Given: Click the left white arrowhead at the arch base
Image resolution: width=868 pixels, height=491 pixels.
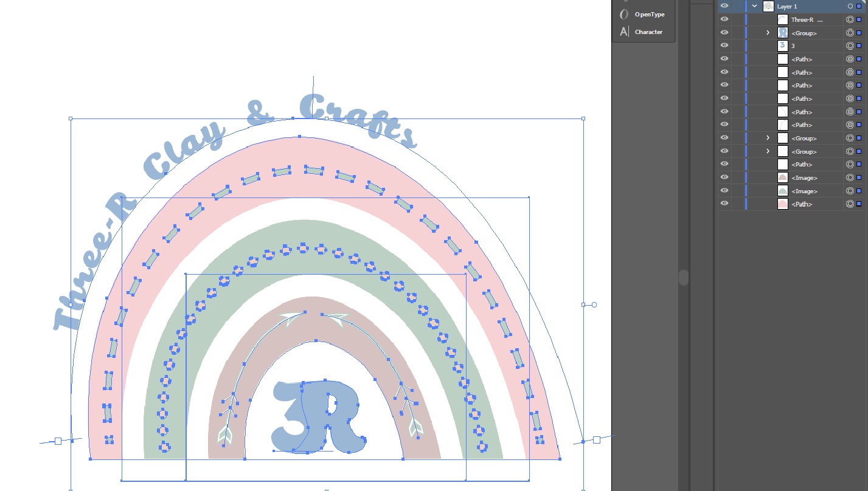Looking at the screenshot, I should click(x=226, y=433).
